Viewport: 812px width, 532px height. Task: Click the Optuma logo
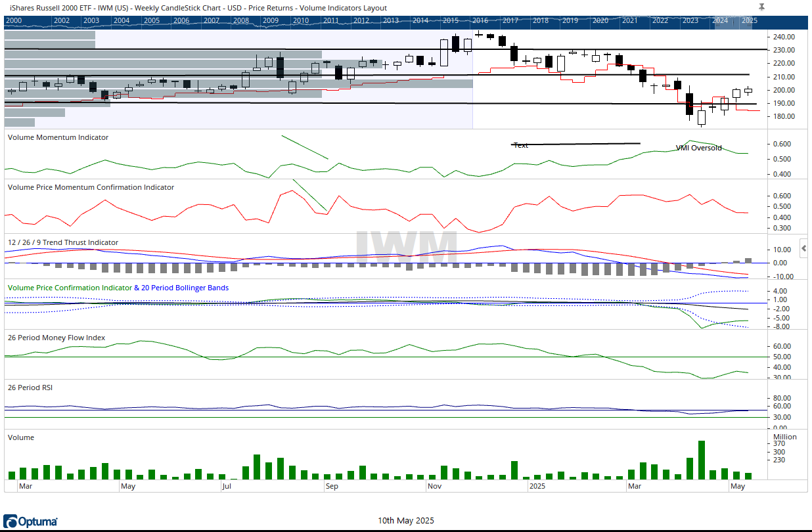tap(31, 521)
